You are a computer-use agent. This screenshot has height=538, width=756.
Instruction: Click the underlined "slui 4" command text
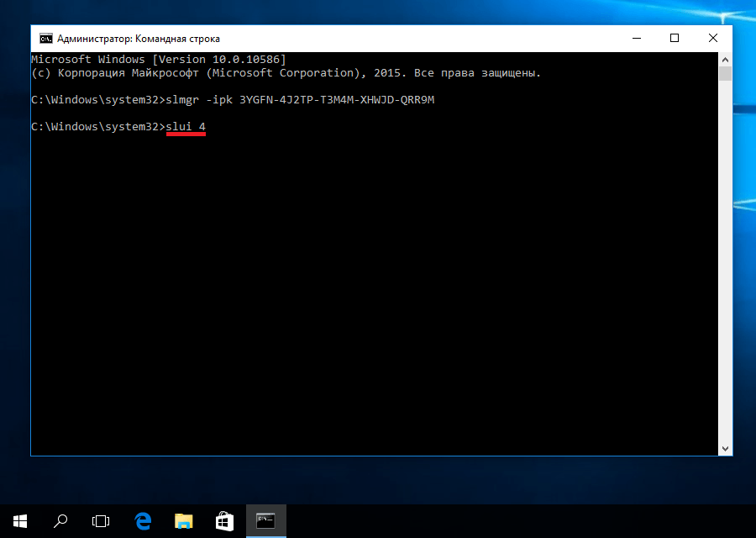(186, 127)
